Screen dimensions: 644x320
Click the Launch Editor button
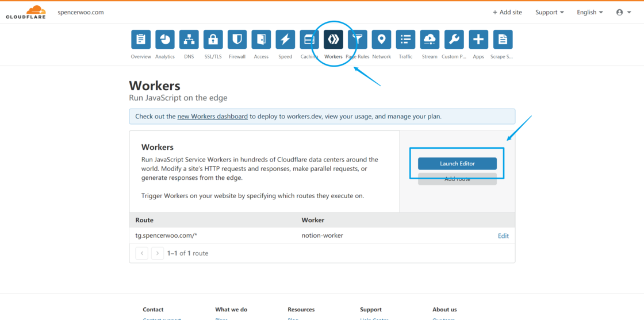457,164
